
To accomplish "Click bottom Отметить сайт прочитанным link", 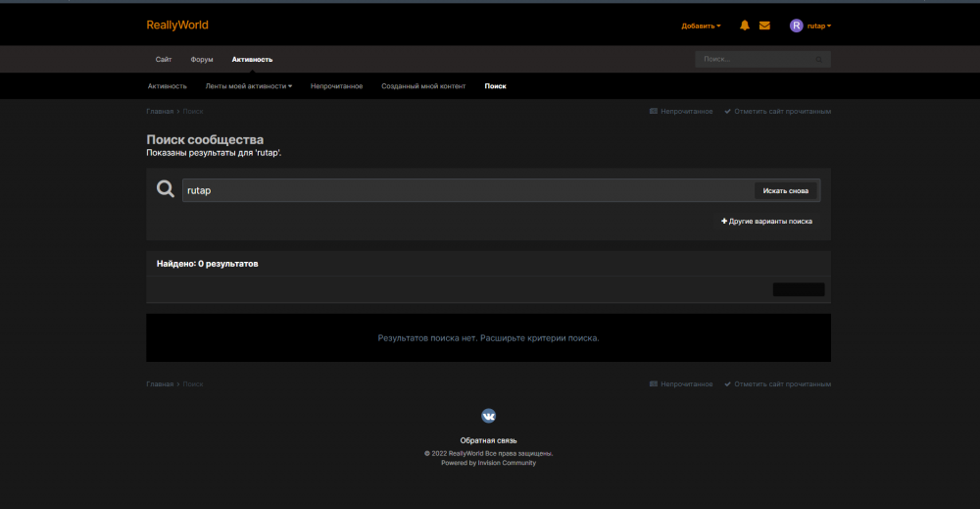I will 777,383.
